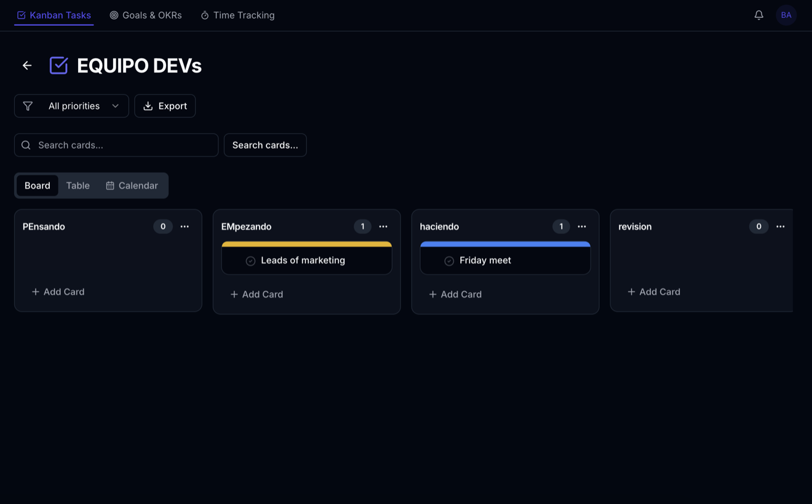812x504 pixels.
Task: Add Card in revision column
Action: tap(654, 292)
